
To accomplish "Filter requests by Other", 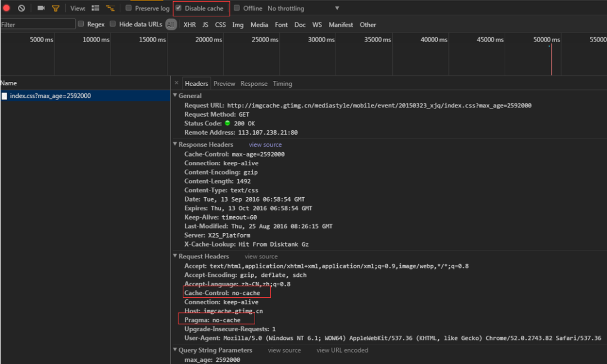I will click(x=368, y=24).
